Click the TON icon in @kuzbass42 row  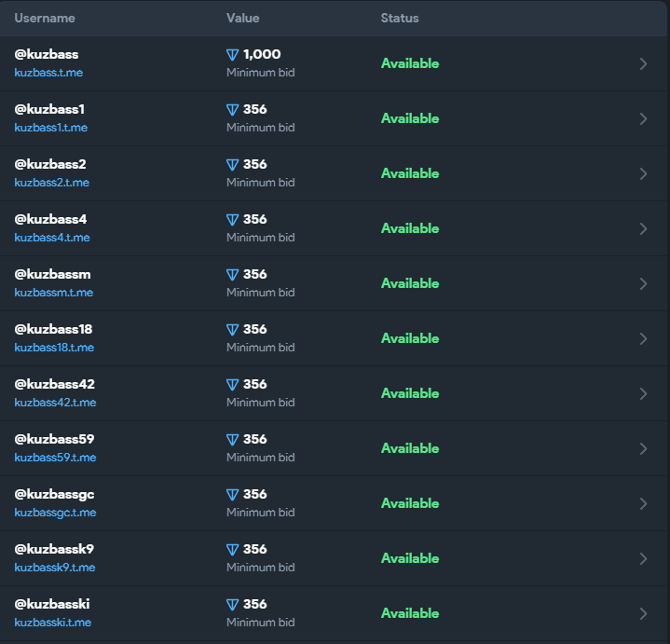click(232, 385)
